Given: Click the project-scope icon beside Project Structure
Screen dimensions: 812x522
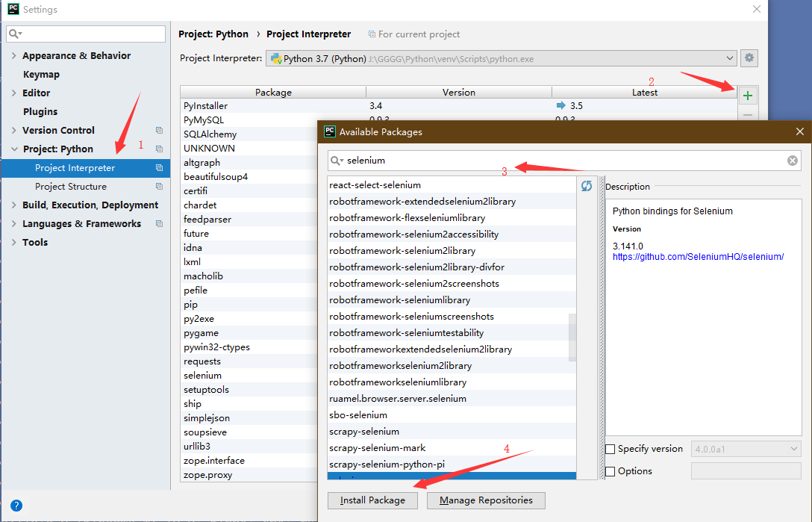Looking at the screenshot, I should (x=159, y=186).
